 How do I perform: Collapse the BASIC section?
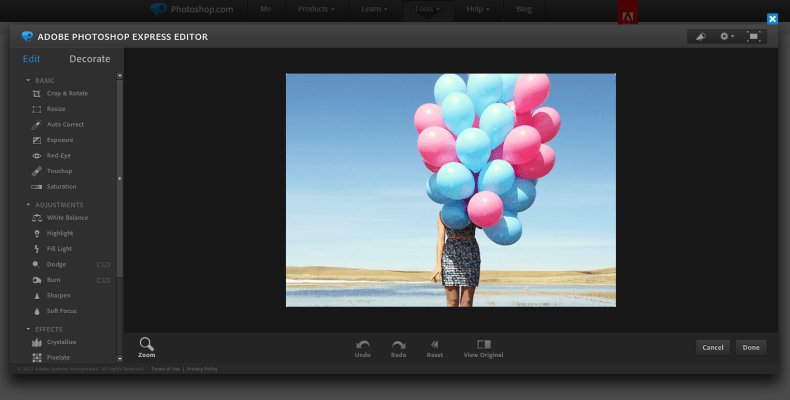tap(28, 80)
